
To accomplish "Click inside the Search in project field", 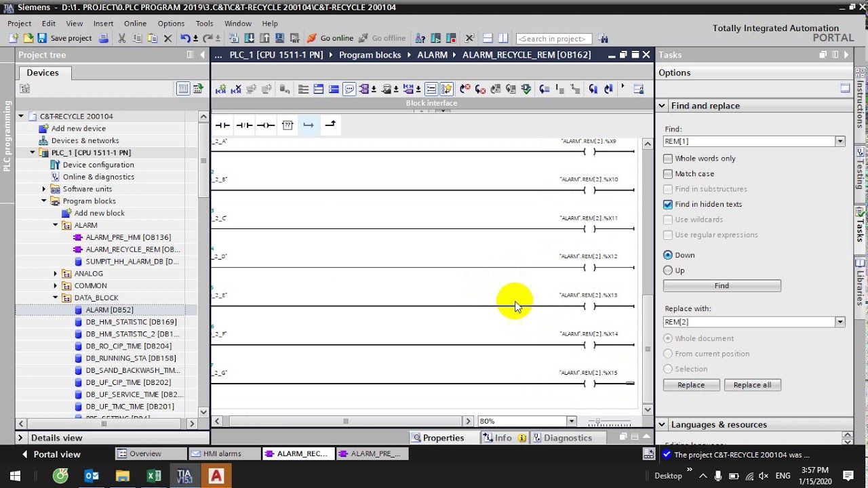I will 553,39.
